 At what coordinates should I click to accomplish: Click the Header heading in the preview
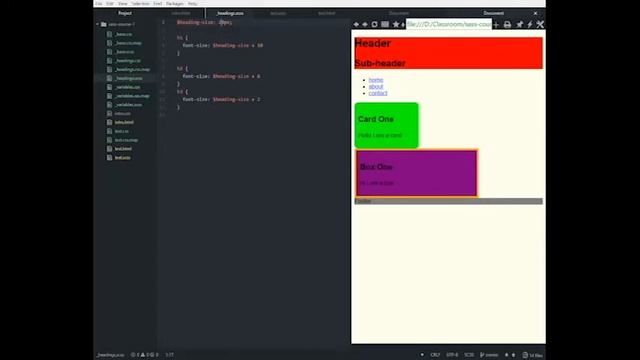pyautogui.click(x=373, y=43)
